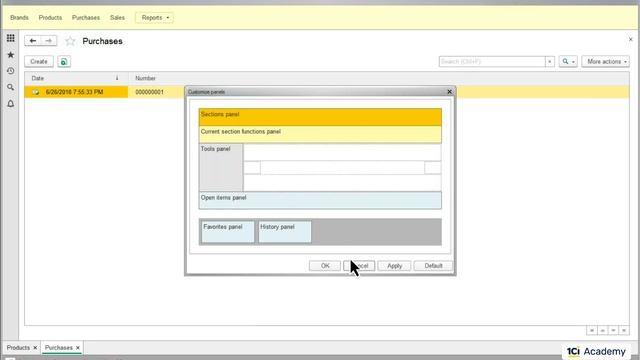
Task: Open Brands section
Action: click(x=19, y=18)
